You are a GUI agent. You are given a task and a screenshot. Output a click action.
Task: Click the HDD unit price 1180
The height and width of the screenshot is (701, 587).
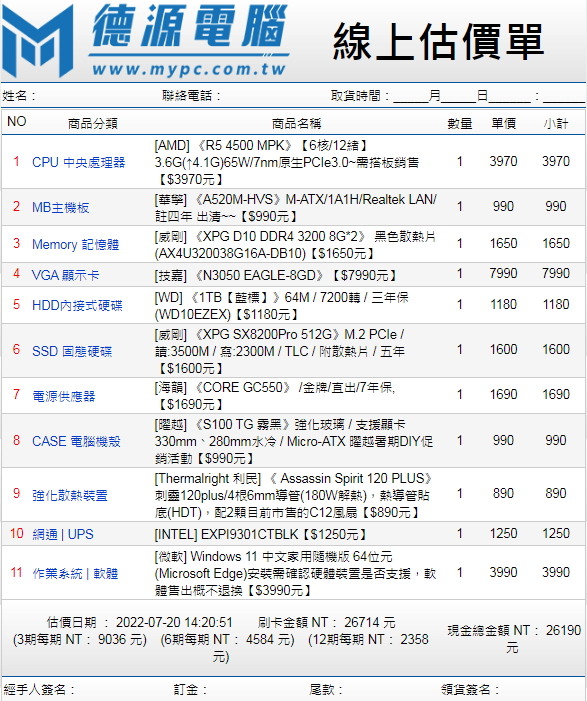click(x=503, y=304)
